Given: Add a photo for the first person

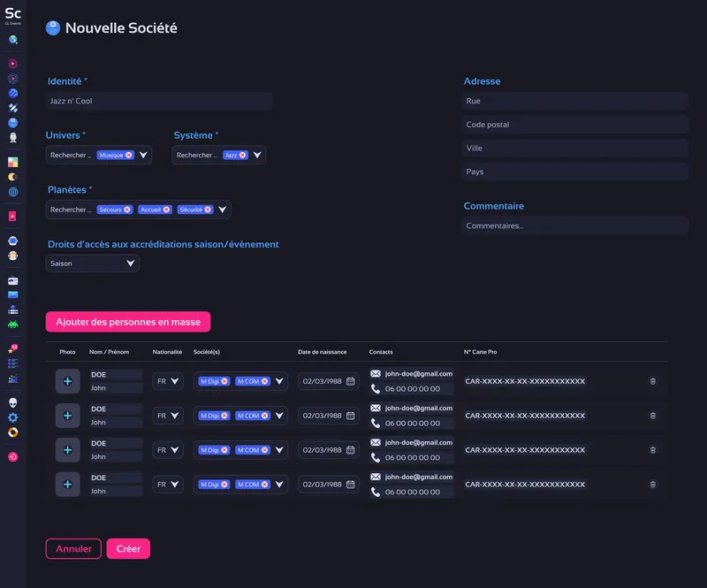Looking at the screenshot, I should point(68,381).
